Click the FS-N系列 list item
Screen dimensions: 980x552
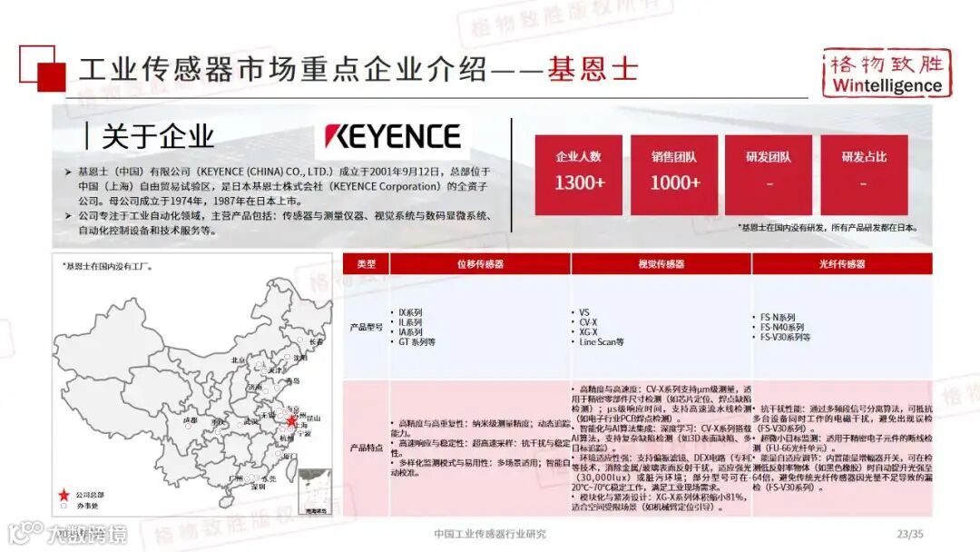coord(778,317)
